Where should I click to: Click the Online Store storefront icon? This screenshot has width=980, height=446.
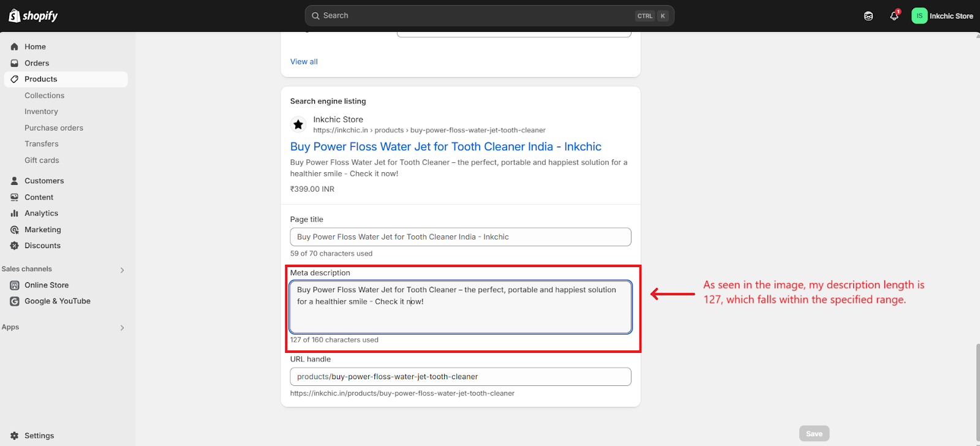(x=14, y=285)
